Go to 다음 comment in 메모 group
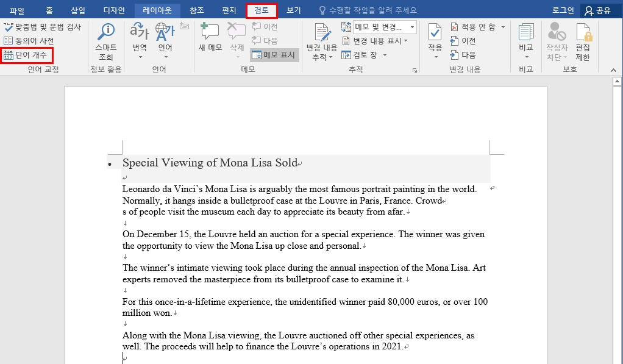623x364 pixels. pos(265,40)
